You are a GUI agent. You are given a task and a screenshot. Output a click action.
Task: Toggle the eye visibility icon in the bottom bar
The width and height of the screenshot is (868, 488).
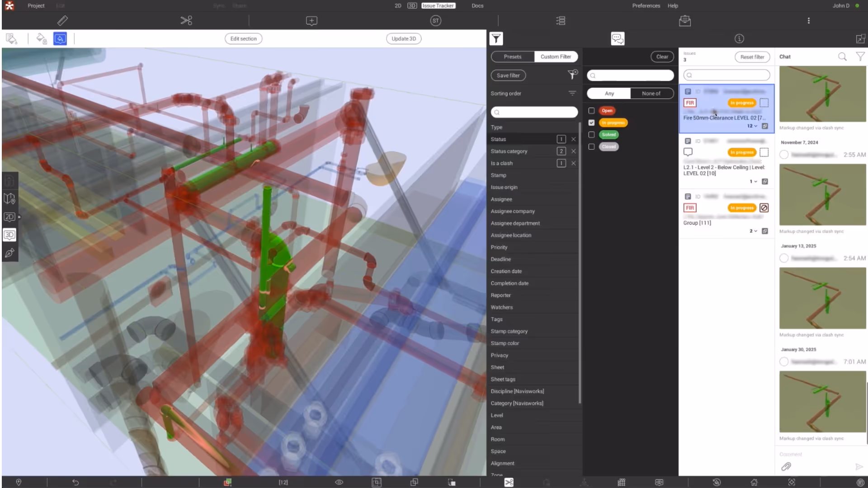[339, 482]
